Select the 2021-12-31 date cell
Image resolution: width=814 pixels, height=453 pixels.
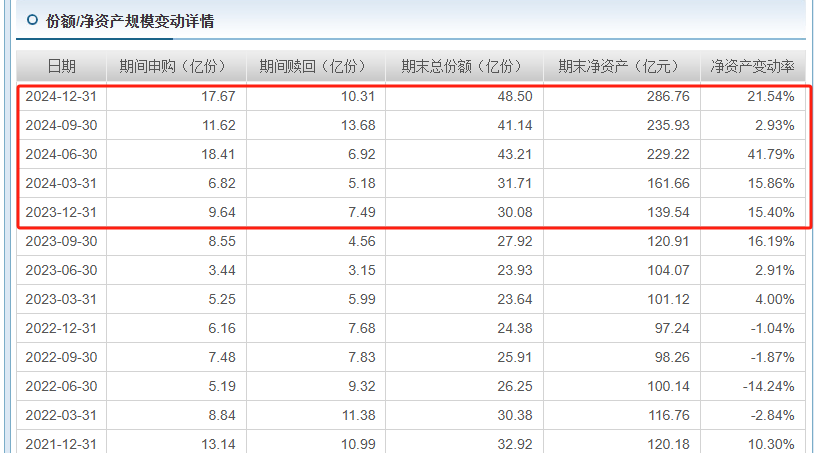(x=62, y=443)
